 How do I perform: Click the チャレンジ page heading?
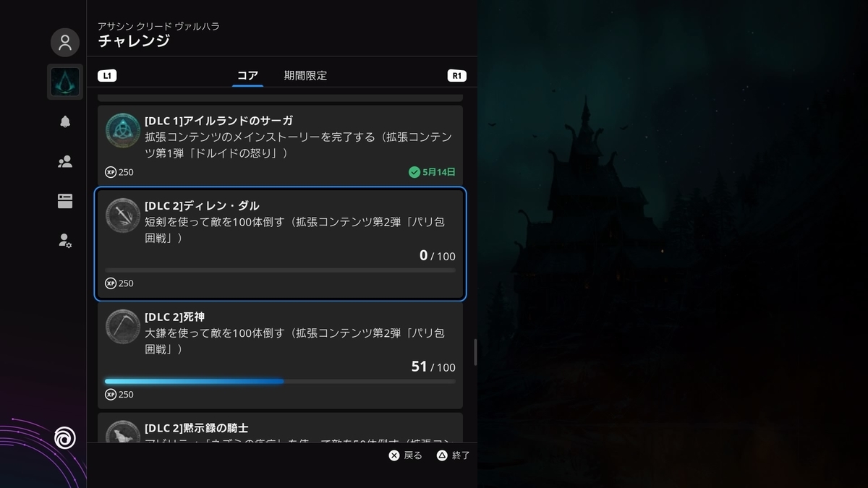point(134,41)
